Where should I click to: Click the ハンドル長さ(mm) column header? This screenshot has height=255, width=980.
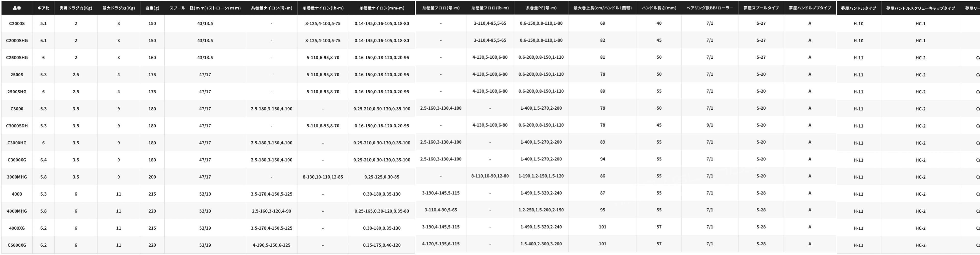pyautogui.click(x=659, y=8)
